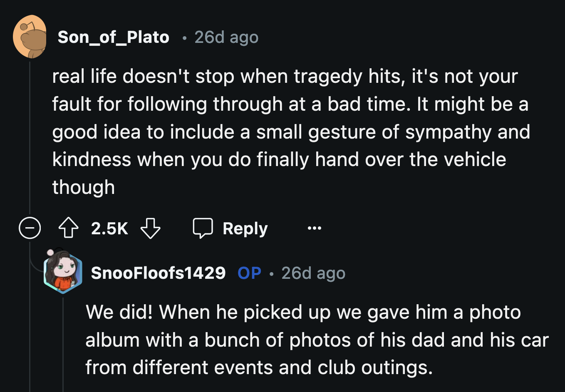Click the 26d ago timestamp on the top comment
The image size is (565, 392).
point(226,37)
